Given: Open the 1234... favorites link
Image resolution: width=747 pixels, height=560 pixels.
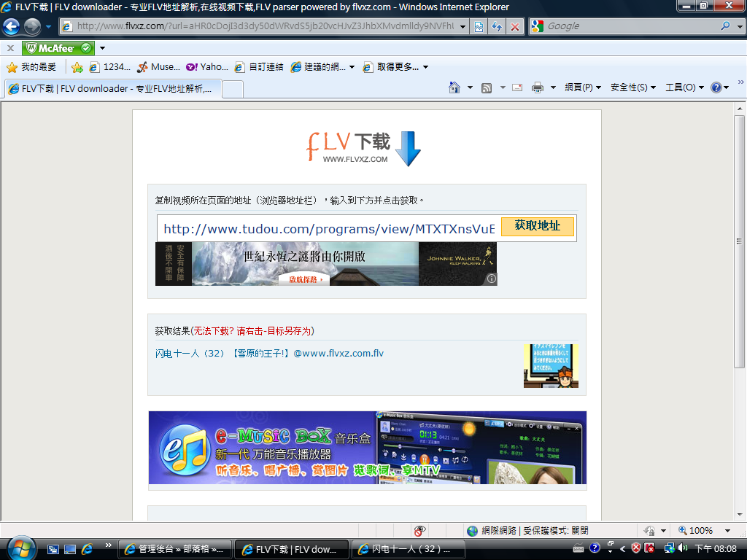Looking at the screenshot, I should click(x=110, y=67).
